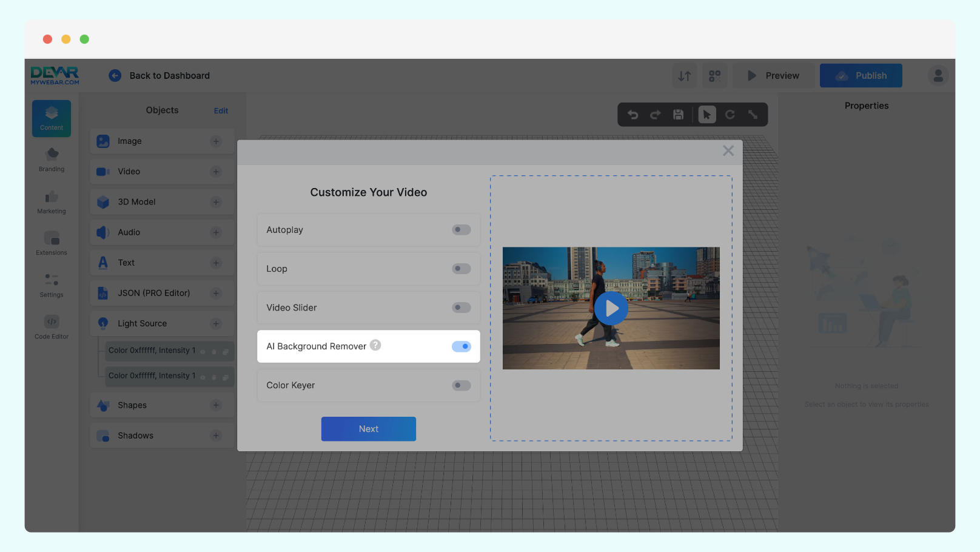Enable the Color Keyer toggle

(461, 385)
